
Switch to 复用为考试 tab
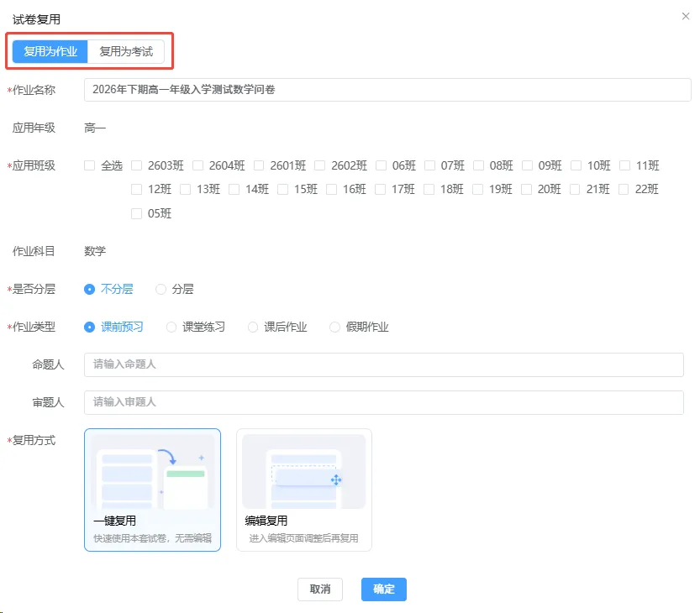tap(126, 51)
